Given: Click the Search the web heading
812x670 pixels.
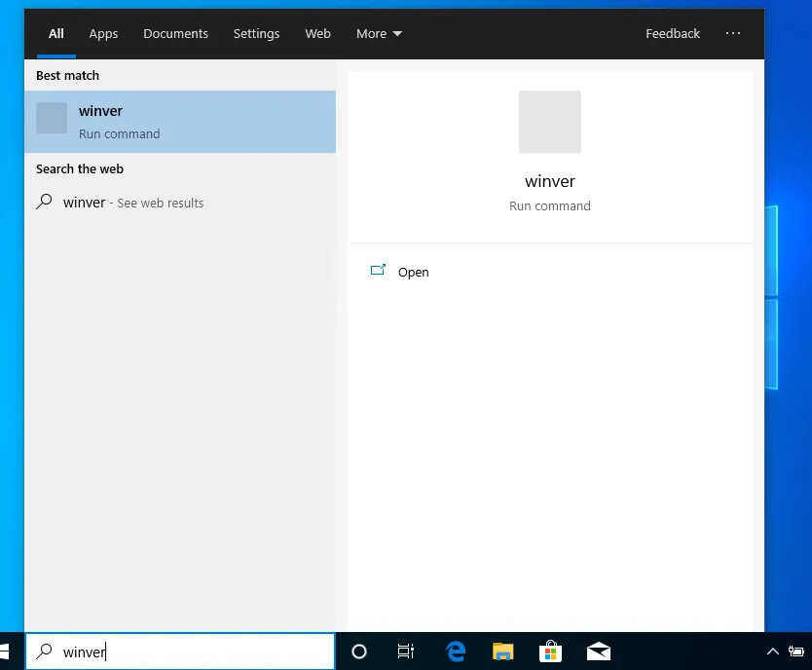Looking at the screenshot, I should 80,169.
